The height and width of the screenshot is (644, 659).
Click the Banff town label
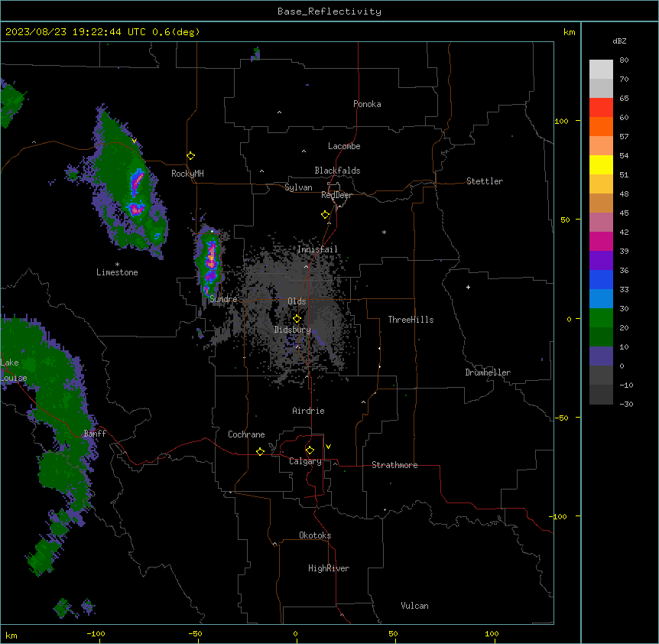95,434
